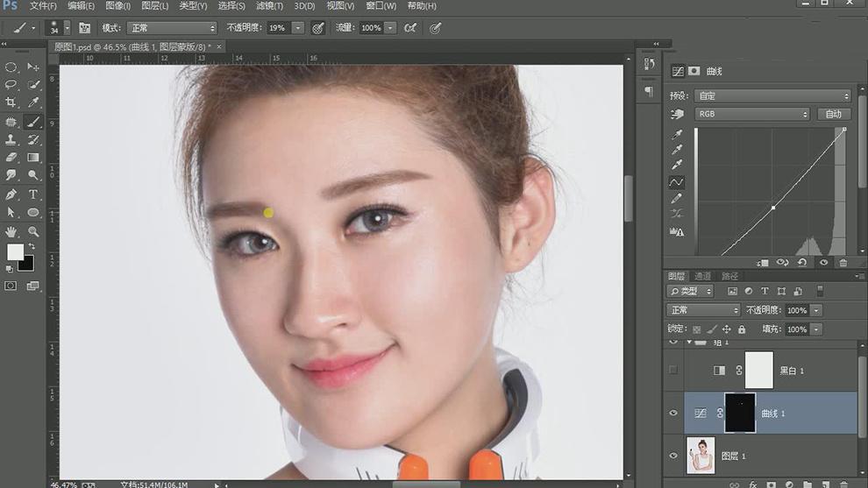The height and width of the screenshot is (488, 868).
Task: Click the delete adjustment trash icon in Curves panel
Action: coord(843,262)
